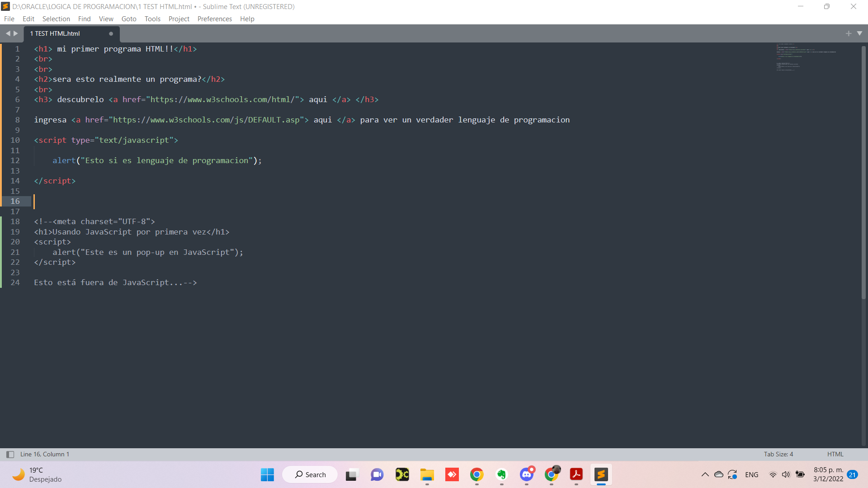Open the Project menu

click(179, 19)
